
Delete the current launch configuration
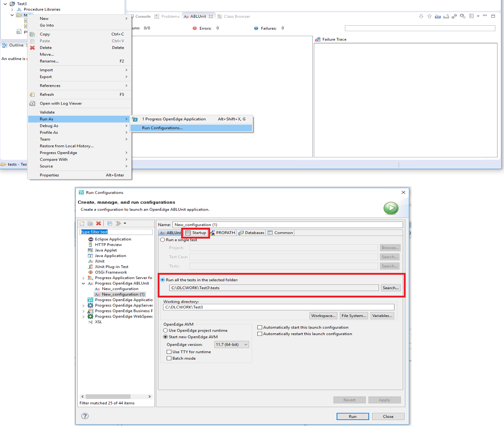[99, 223]
